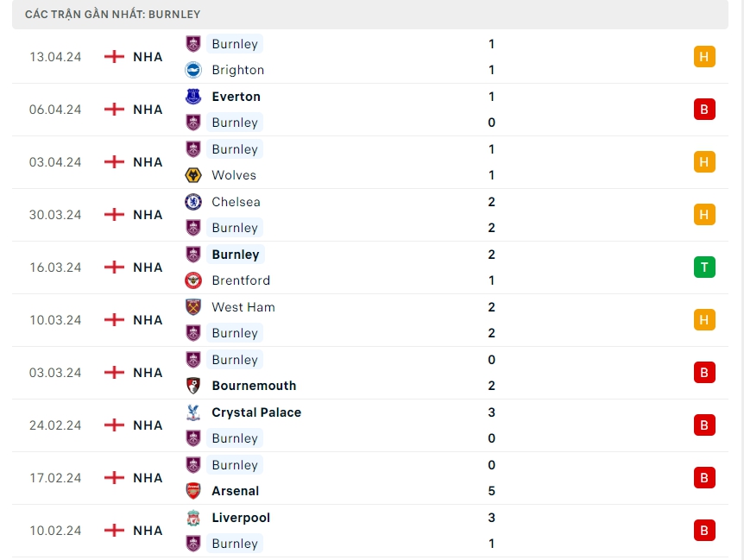
Task: Click the Brighton club crest icon
Action: click(x=193, y=70)
